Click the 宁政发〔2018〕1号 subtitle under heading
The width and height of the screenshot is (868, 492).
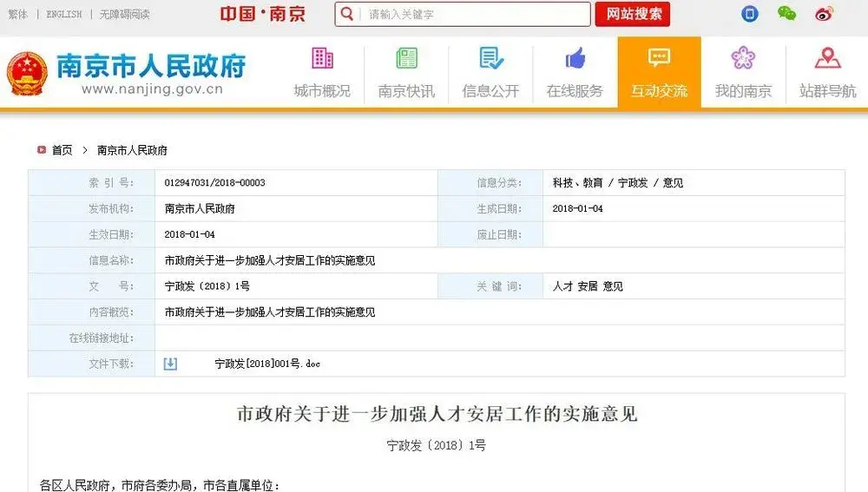[437, 445]
